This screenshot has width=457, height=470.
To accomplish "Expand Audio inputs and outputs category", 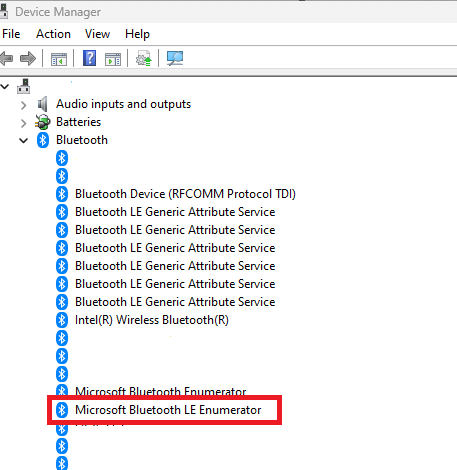I will [23, 105].
